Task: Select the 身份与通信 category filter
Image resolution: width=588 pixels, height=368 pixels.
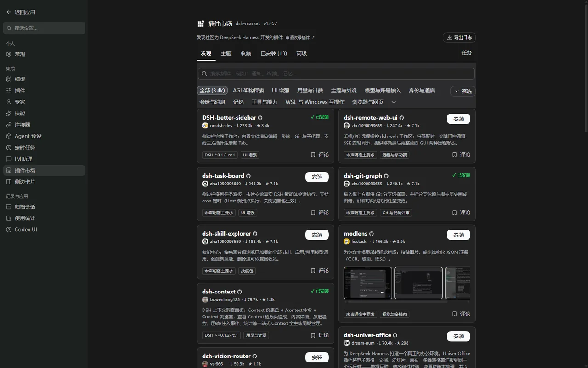Action: (x=422, y=91)
